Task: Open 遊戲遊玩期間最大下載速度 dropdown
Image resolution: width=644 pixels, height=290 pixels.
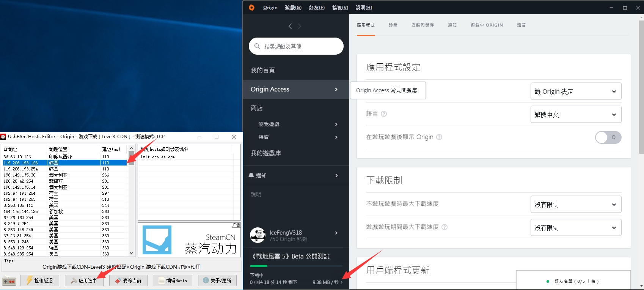Action: tap(576, 228)
